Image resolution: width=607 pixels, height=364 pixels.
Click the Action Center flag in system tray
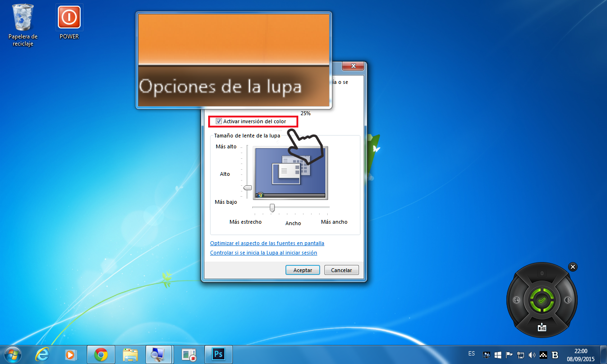coord(510,354)
